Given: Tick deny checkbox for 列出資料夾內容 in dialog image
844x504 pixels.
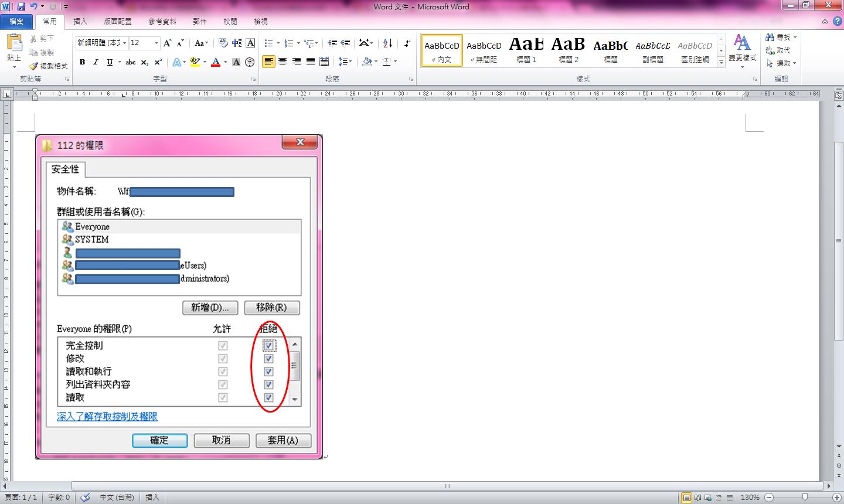Looking at the screenshot, I should (x=268, y=384).
